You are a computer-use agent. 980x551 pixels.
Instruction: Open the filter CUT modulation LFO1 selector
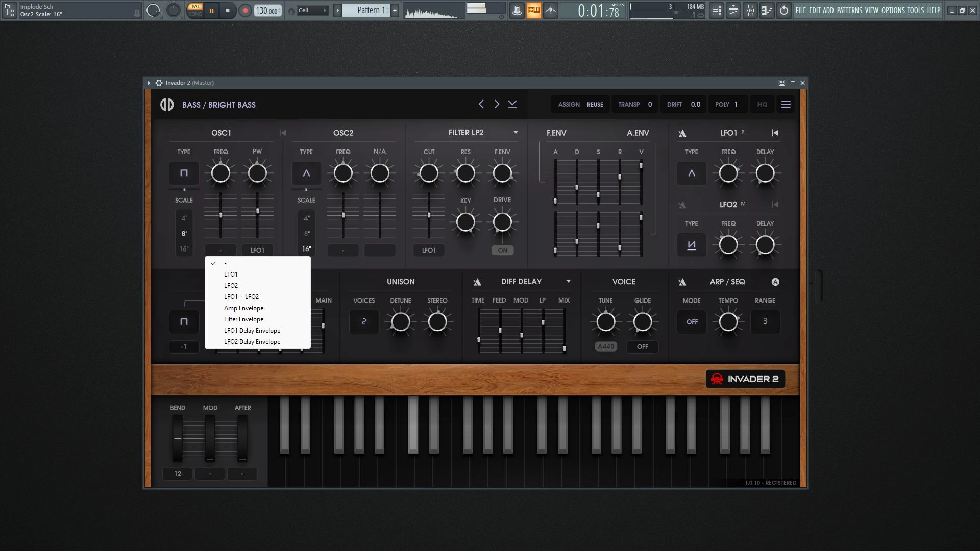pyautogui.click(x=429, y=251)
